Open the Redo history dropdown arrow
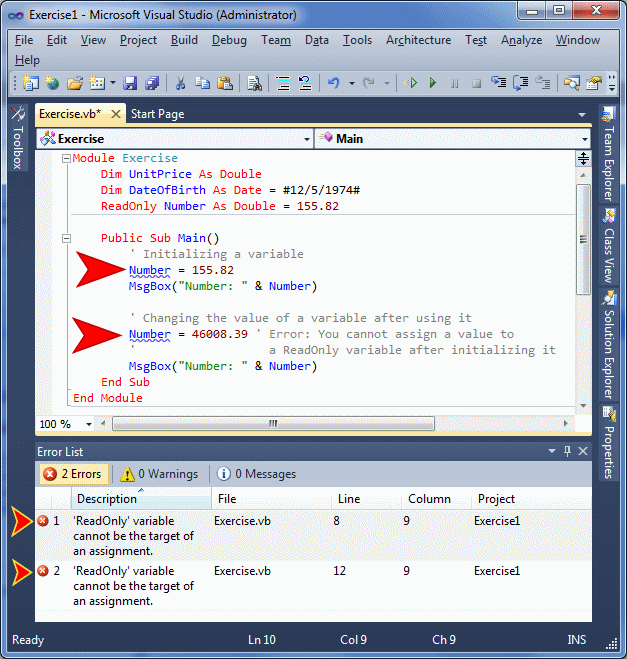Image resolution: width=627 pixels, height=659 pixels. pos(387,83)
